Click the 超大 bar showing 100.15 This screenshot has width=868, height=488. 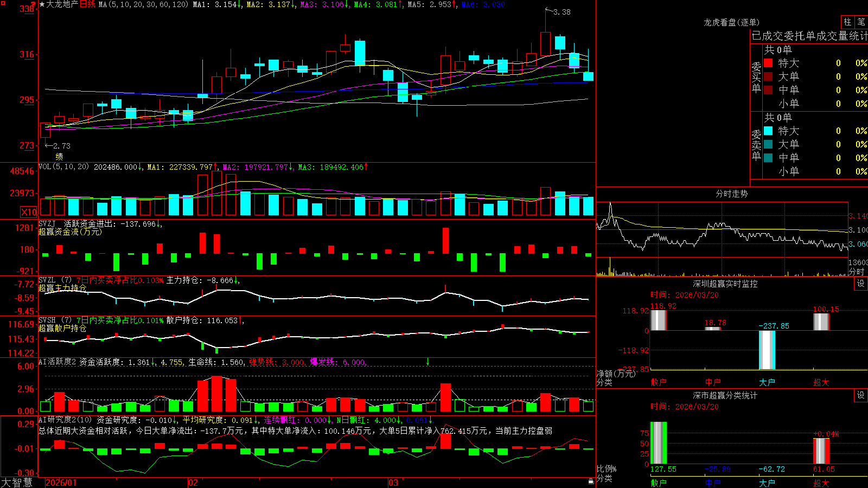821,322
